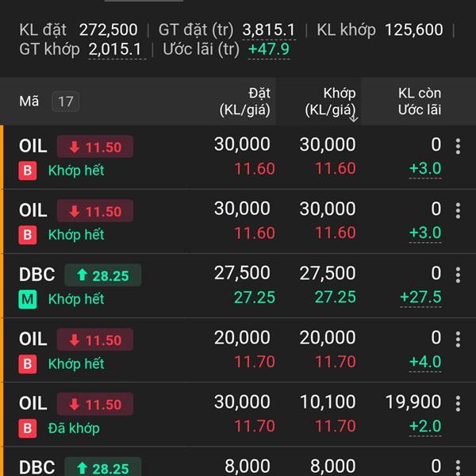Click Khớp hết status in DBC 27,500 row
This screenshot has height=476, width=476.
[x=76, y=299]
